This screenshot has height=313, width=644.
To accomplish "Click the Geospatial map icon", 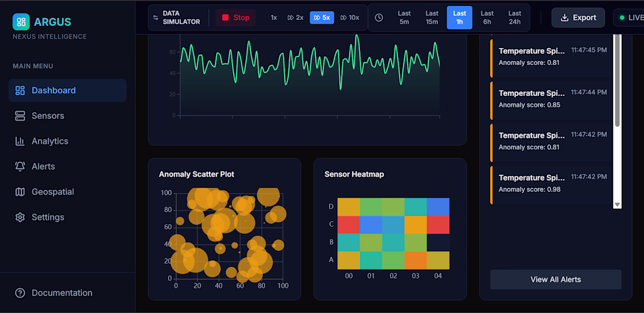I will coord(20,191).
